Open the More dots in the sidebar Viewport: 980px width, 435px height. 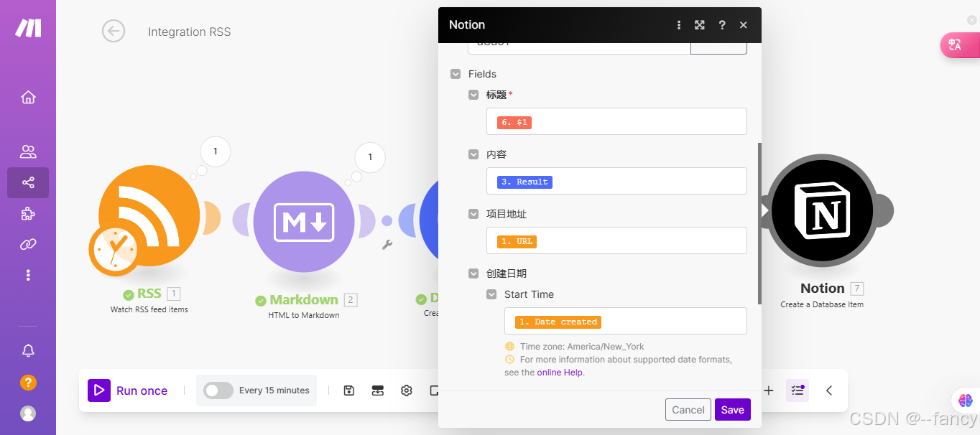(28, 275)
